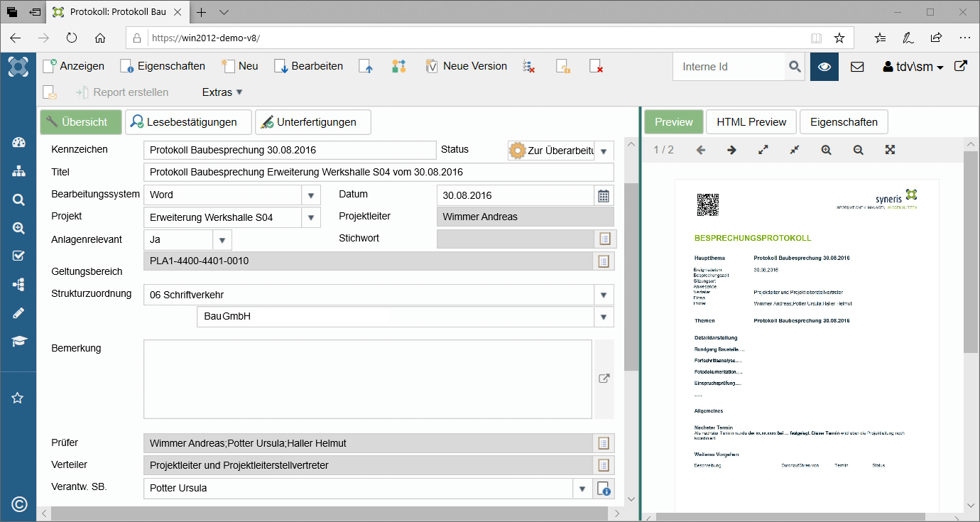Image resolution: width=980 pixels, height=522 pixels.
Task: Open Eigenschaften from the toolbar
Action: [x=163, y=66]
